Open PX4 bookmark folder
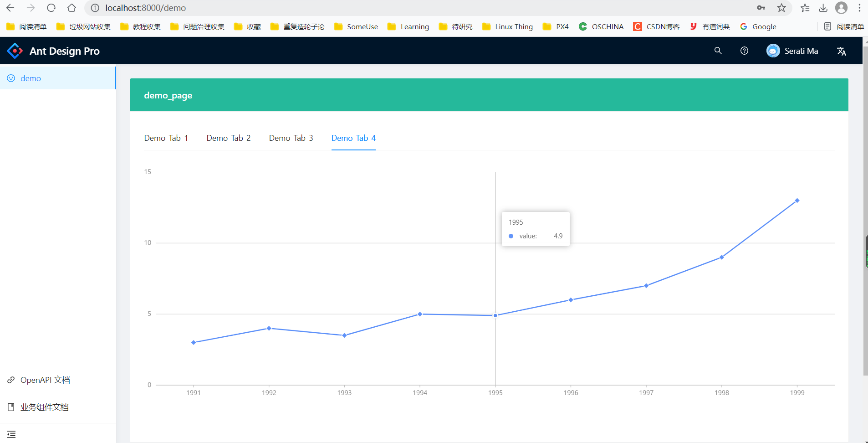 [556, 26]
